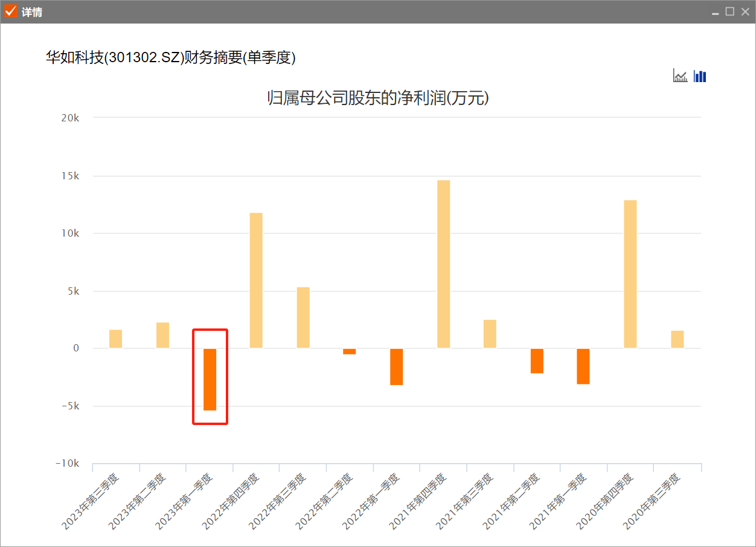
Task: Select the 2023年第三季度 bar
Action: [x=115, y=339]
